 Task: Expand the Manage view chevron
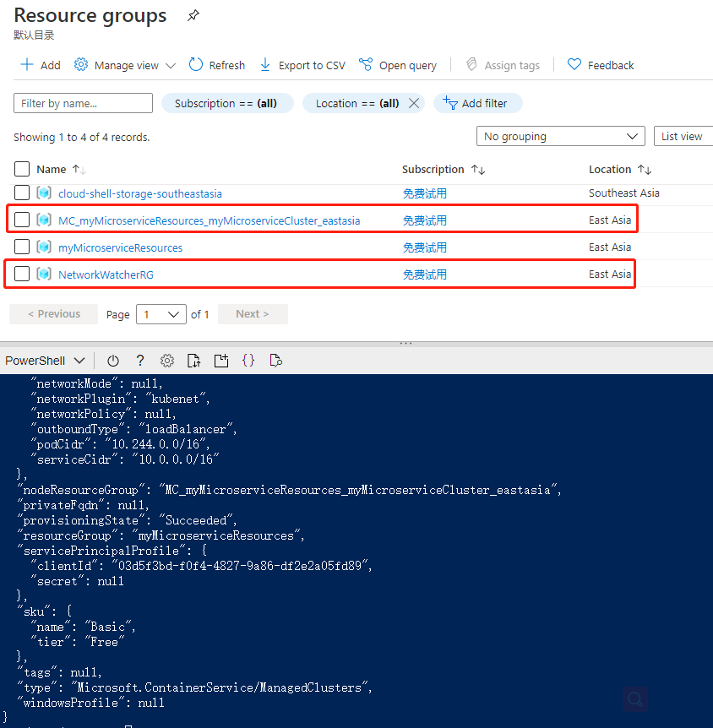pos(171,66)
